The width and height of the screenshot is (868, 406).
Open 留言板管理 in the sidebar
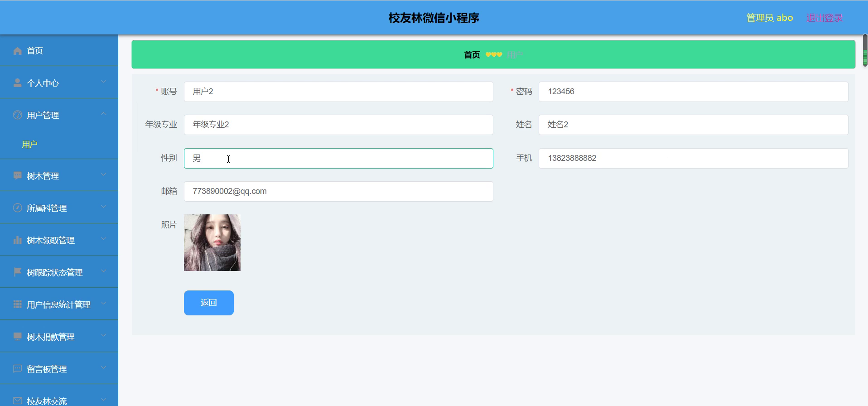point(59,368)
